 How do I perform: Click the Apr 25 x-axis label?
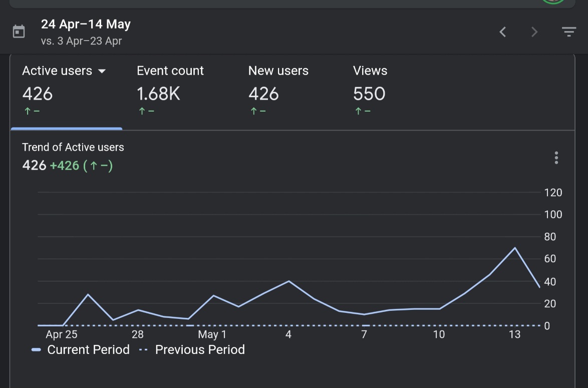tap(62, 334)
